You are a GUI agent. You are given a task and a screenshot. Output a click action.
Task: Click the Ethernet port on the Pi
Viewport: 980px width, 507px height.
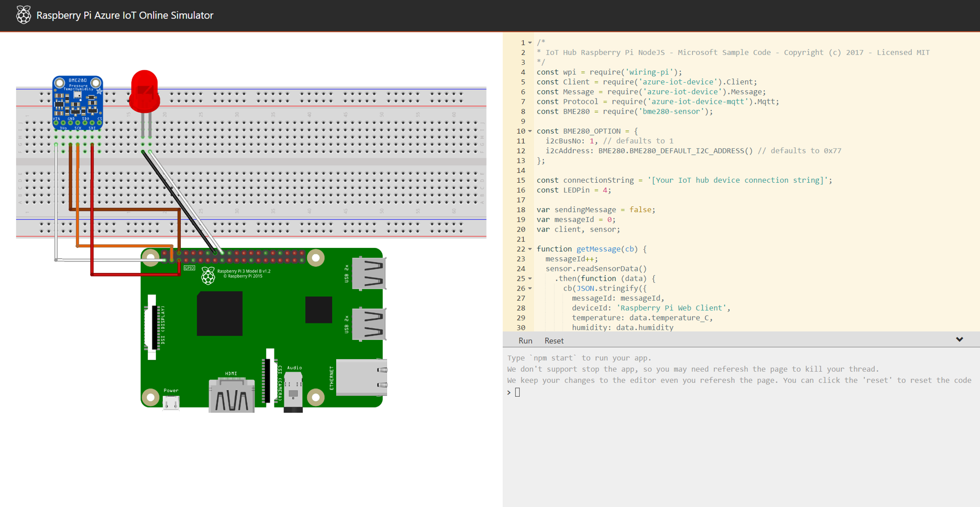[362, 377]
